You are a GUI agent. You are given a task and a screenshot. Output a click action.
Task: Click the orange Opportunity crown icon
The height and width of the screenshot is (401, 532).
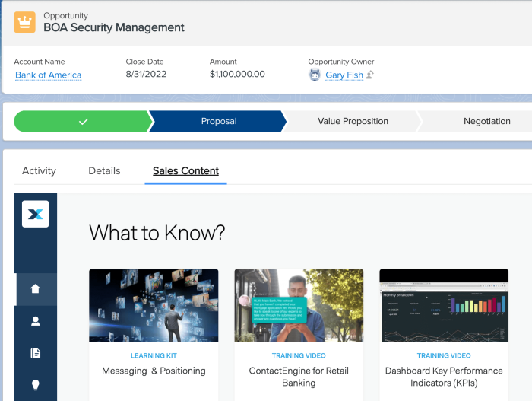pyautogui.click(x=25, y=22)
